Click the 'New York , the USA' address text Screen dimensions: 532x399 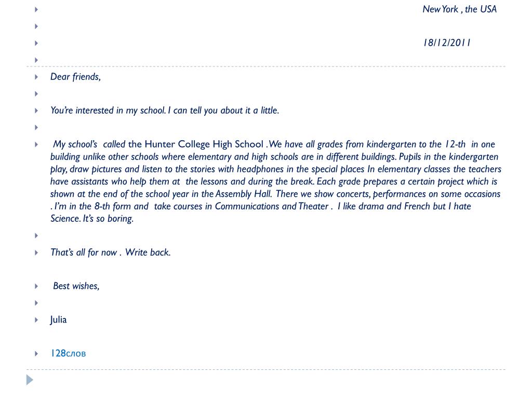coord(459,9)
